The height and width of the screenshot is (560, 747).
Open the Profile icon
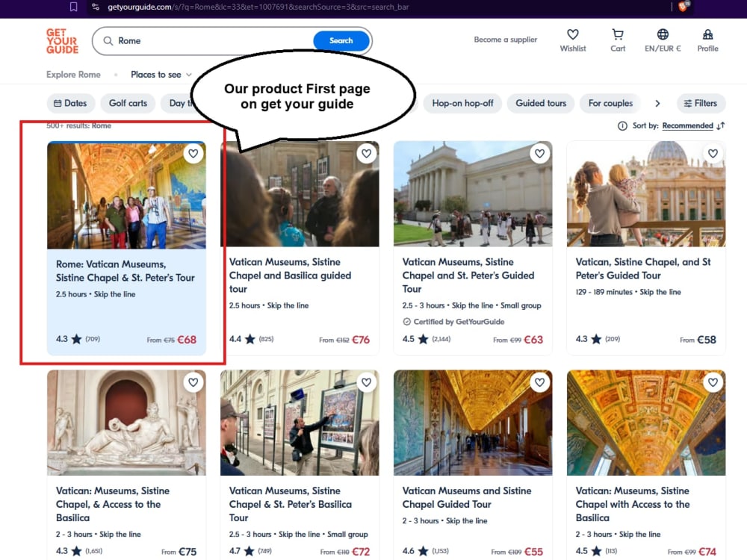pos(707,34)
